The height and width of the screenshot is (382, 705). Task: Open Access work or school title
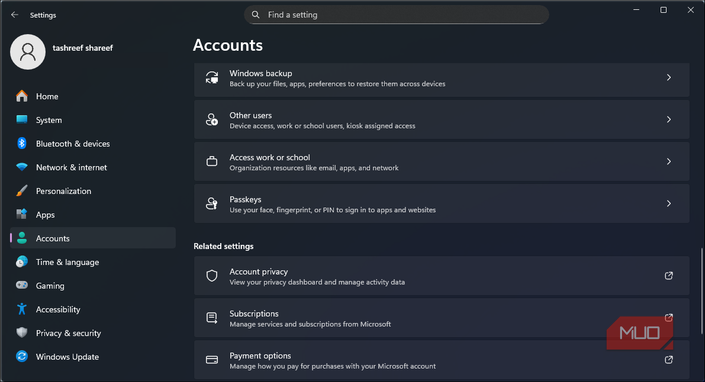click(x=270, y=157)
